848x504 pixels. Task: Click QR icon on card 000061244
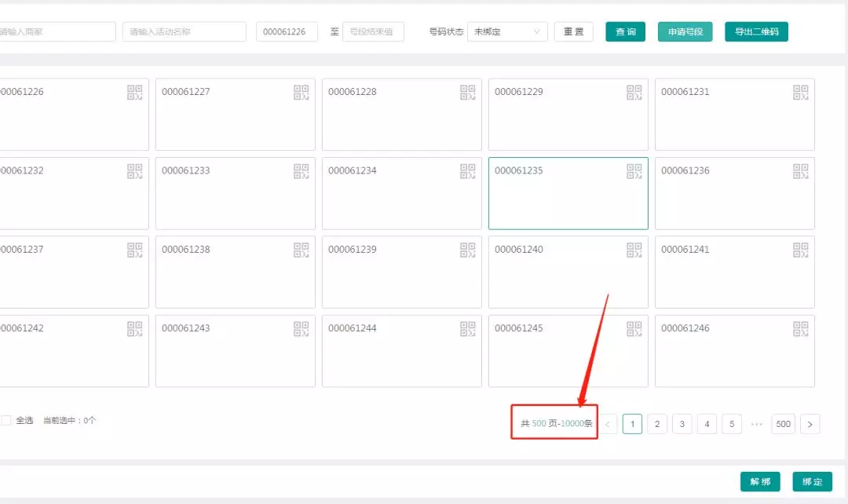point(468,329)
